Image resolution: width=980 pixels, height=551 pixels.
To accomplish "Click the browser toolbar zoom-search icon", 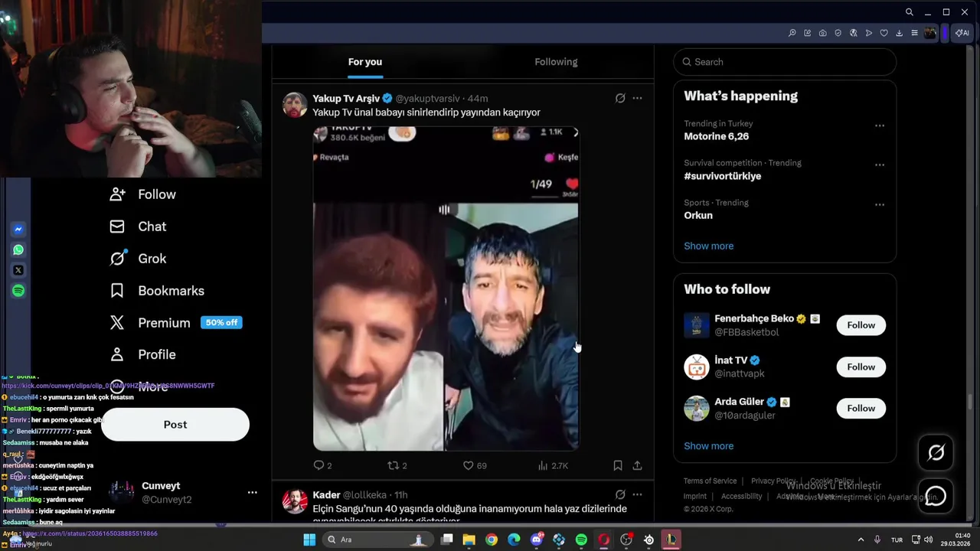I will click(792, 33).
